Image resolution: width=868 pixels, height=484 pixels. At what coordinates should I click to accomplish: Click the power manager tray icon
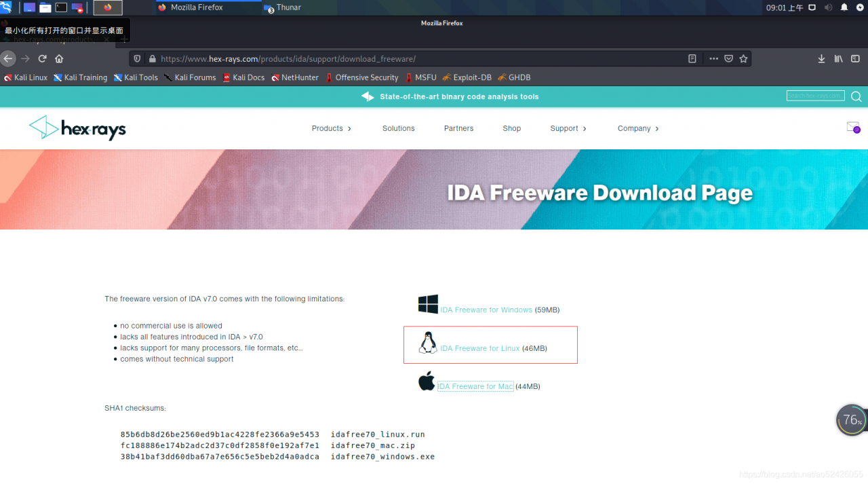860,7
